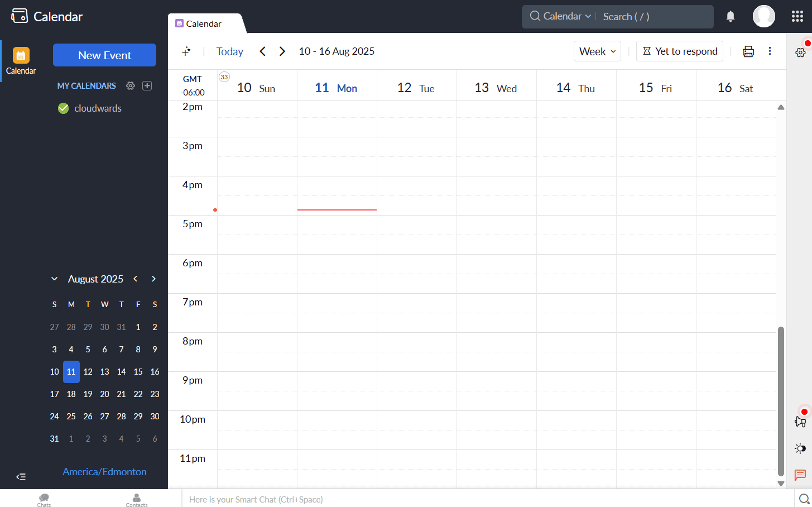Image resolution: width=812 pixels, height=507 pixels.
Task: Select July 28 in mini calendar
Action: click(x=71, y=327)
